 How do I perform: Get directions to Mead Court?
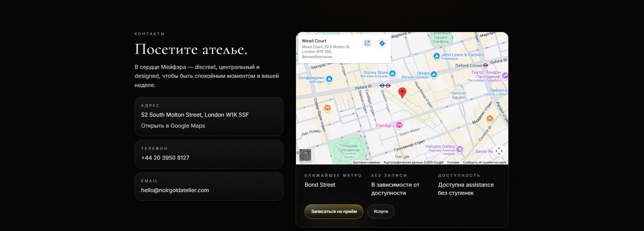point(382,43)
